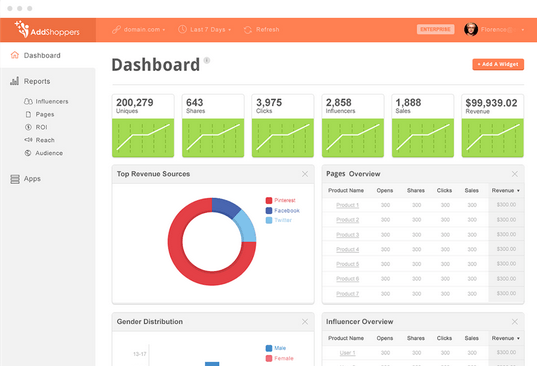Screen dimensions: 537x366
Task: Click the info icon beside Dashboard title
Action: tap(207, 61)
